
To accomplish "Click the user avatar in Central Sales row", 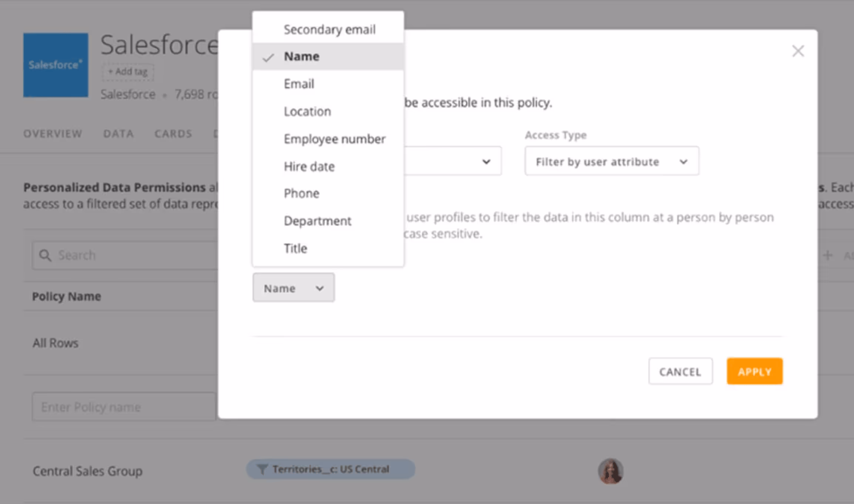I will (611, 471).
